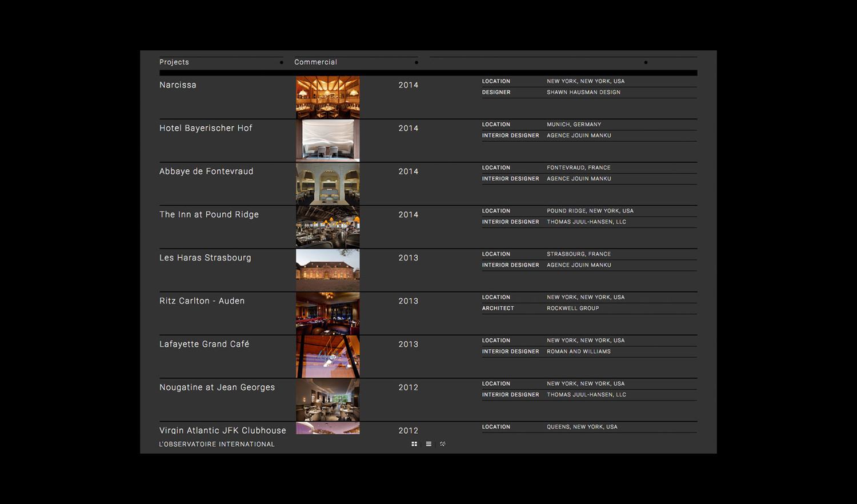
Task: Select the Projects menu label
Action: 174,62
